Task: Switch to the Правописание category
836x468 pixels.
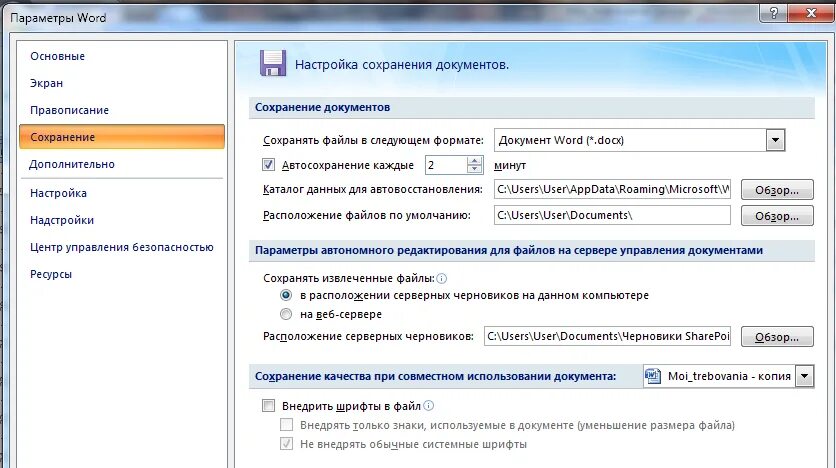Action: pyautogui.click(x=69, y=110)
